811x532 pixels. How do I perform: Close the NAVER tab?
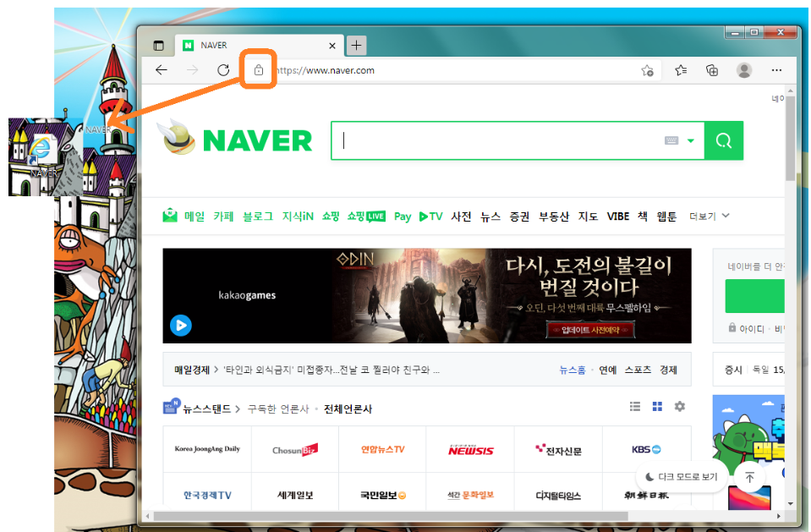[x=332, y=46]
